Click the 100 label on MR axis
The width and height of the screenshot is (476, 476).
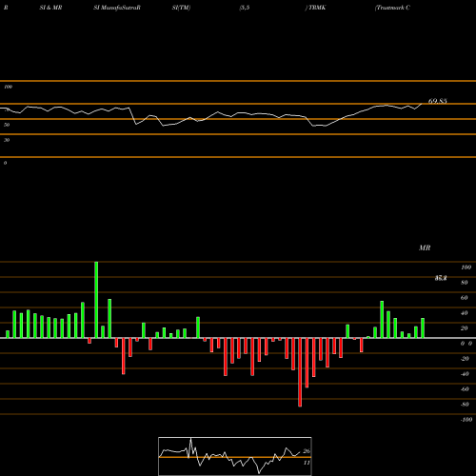pos(466,268)
